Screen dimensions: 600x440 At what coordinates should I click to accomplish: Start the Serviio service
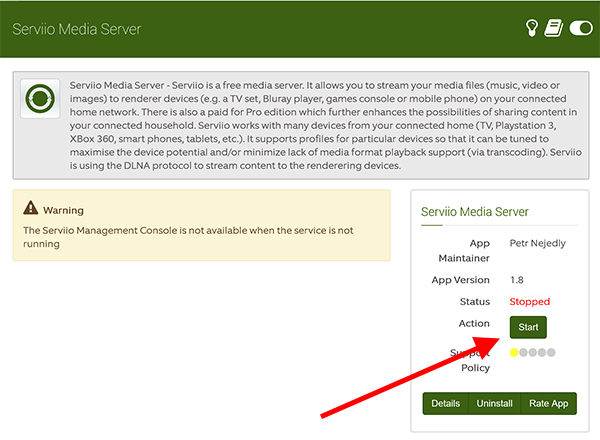[x=528, y=327]
